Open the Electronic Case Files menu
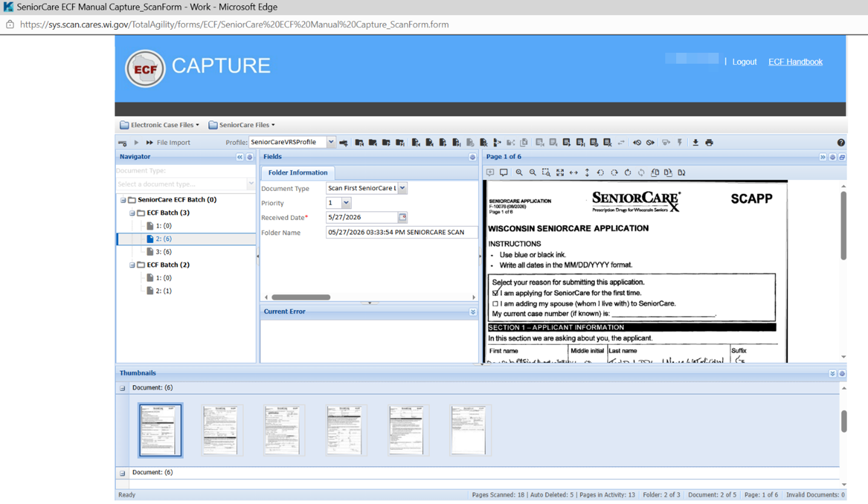Viewport: 868px width, 504px height. (x=160, y=125)
